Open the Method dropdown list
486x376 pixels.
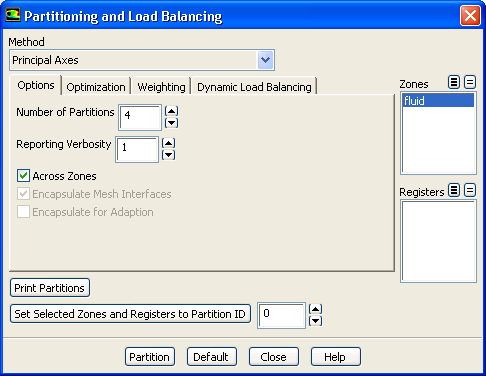click(265, 60)
